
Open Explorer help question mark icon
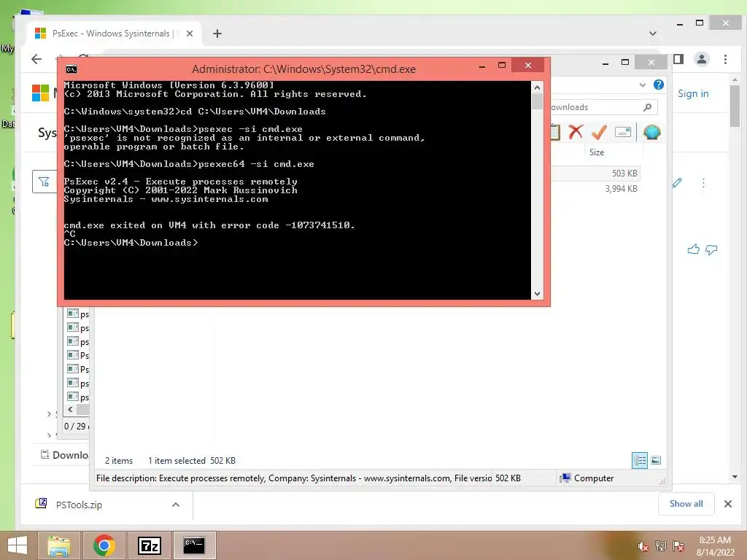659,85
